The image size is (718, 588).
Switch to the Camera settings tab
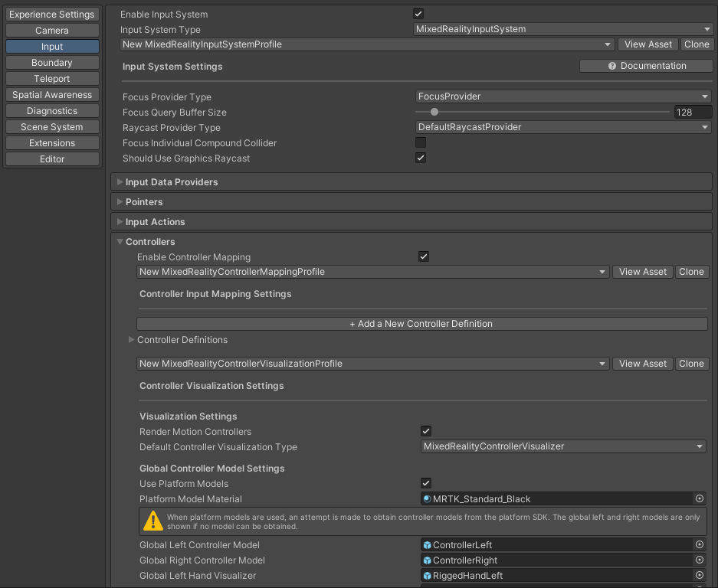point(51,30)
